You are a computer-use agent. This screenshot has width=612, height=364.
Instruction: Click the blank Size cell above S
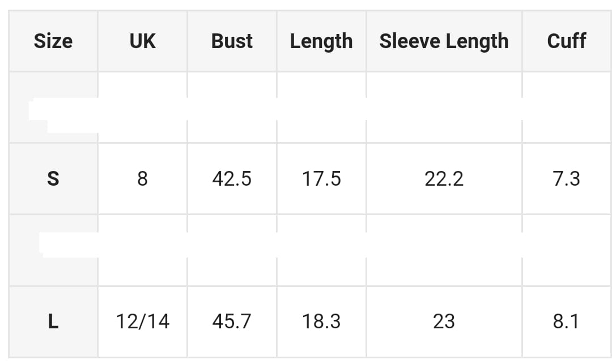pyautogui.click(x=53, y=108)
